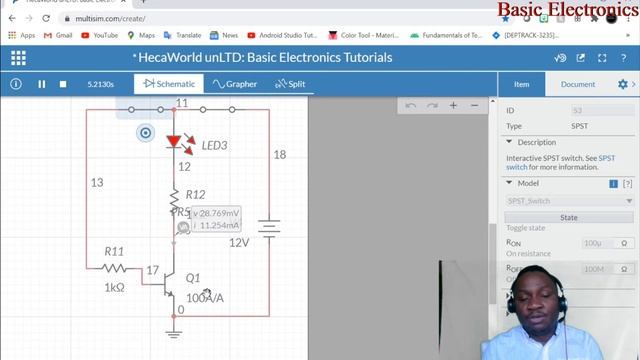
Task: Undo last schematic action
Action: (411, 106)
